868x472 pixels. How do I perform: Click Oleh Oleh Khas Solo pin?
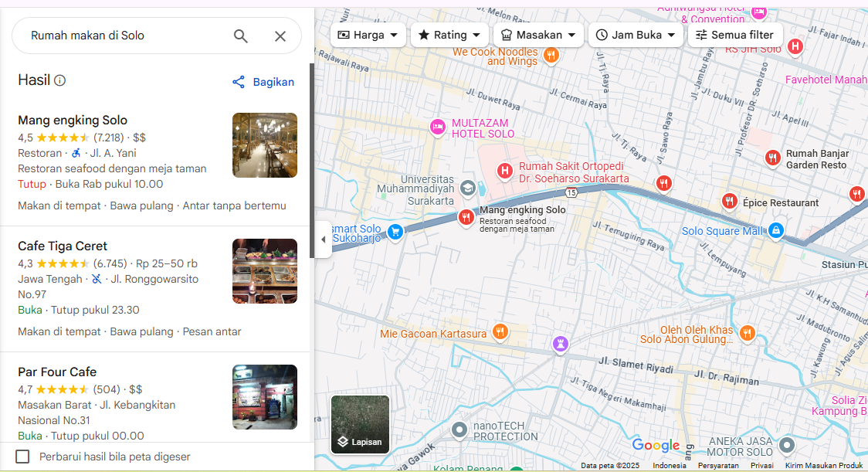(748, 333)
